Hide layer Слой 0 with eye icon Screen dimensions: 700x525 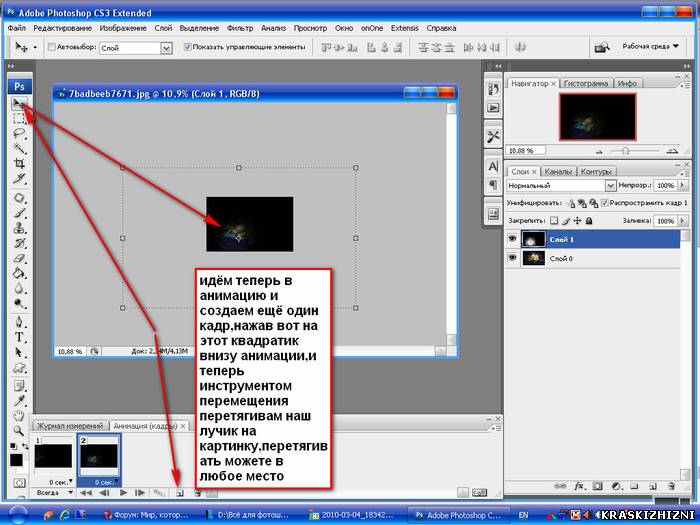(x=512, y=258)
